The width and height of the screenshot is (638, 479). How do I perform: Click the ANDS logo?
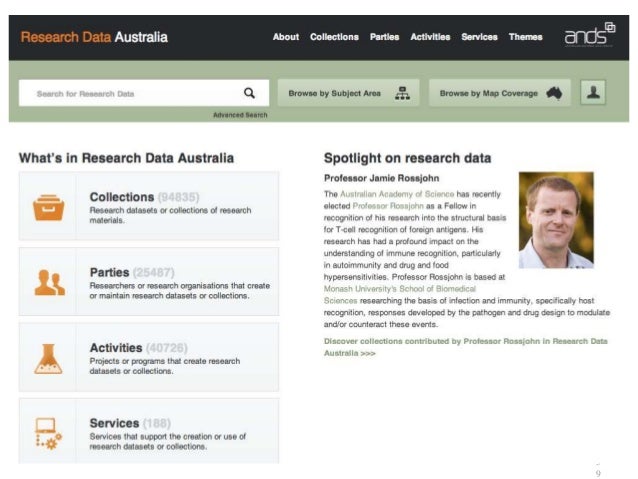point(590,35)
